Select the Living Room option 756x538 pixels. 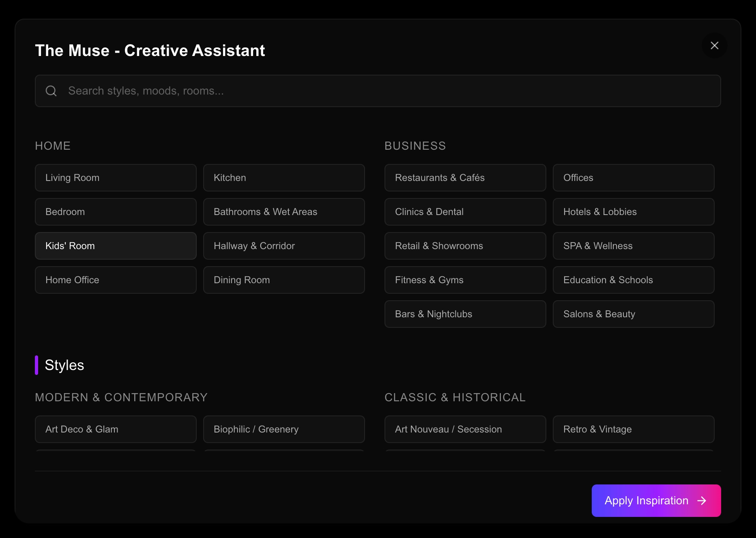[116, 178]
